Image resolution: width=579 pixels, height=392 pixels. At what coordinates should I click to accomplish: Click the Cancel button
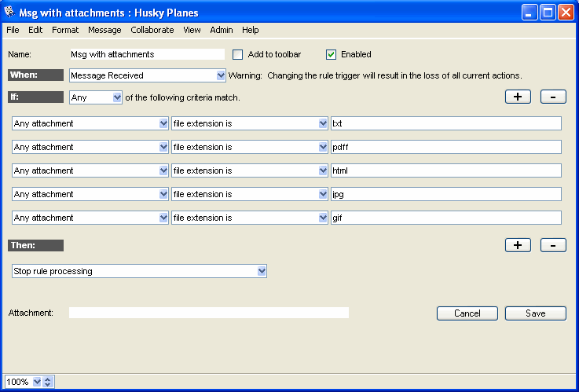[x=467, y=313]
